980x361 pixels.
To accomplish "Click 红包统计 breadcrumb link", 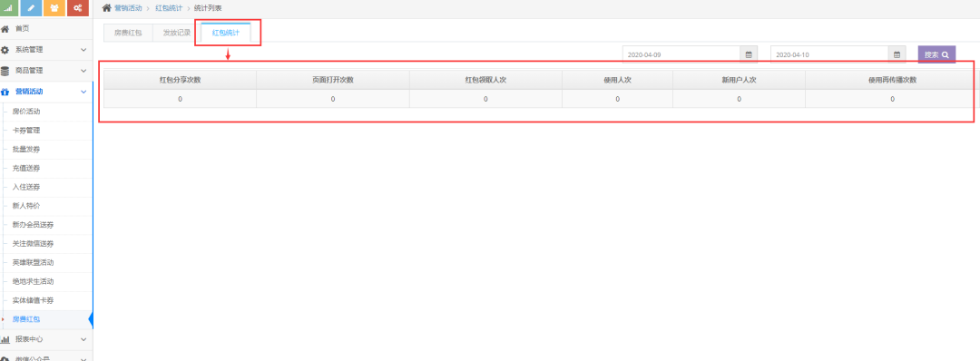I will coord(169,8).
